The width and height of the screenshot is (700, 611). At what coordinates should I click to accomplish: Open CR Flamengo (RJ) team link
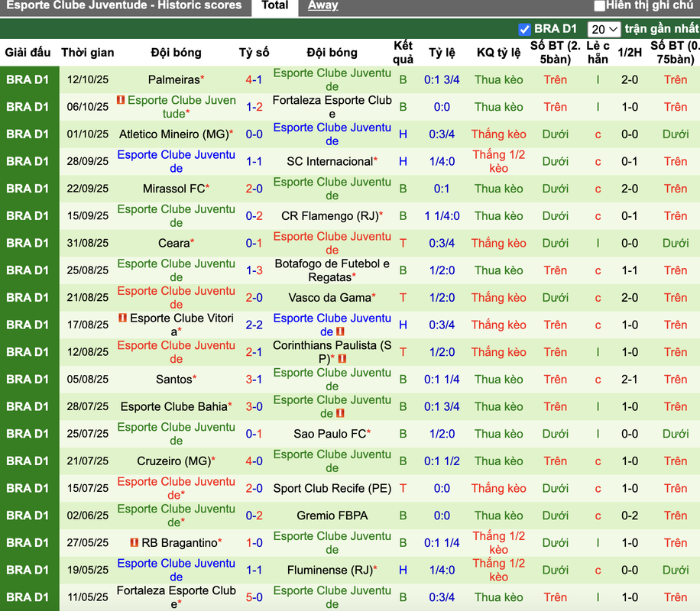pyautogui.click(x=329, y=216)
